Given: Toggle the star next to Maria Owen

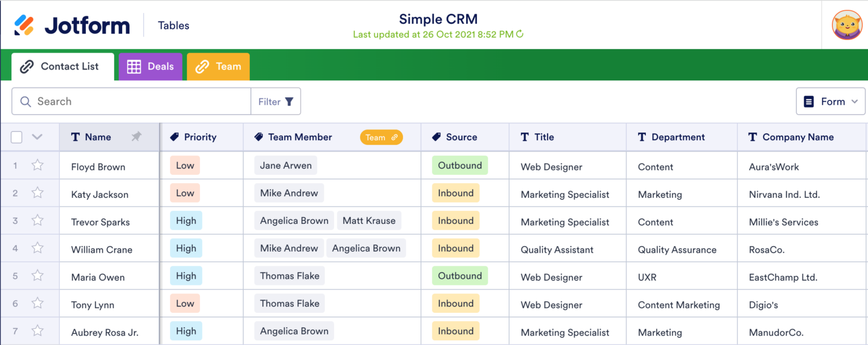Looking at the screenshot, I should tap(37, 276).
